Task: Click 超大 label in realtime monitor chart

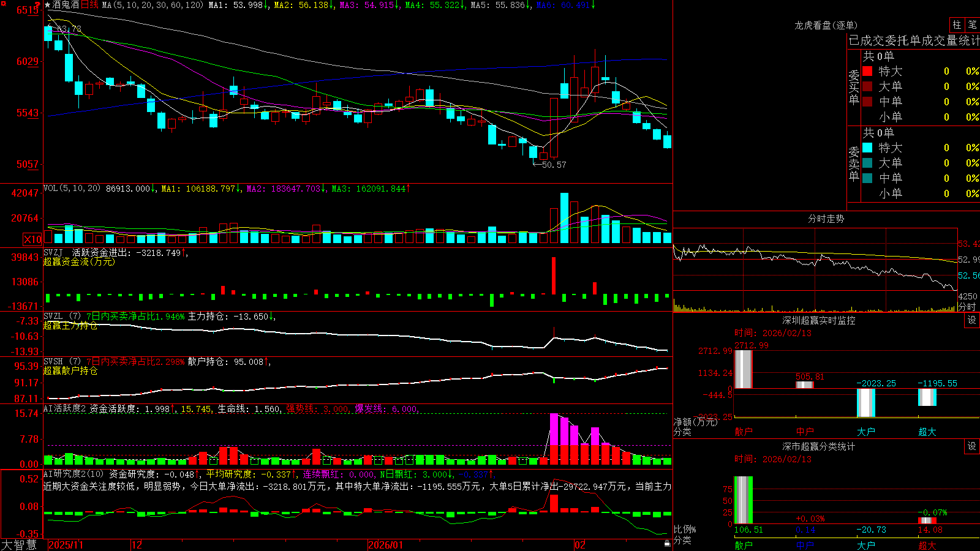Action: [x=927, y=432]
